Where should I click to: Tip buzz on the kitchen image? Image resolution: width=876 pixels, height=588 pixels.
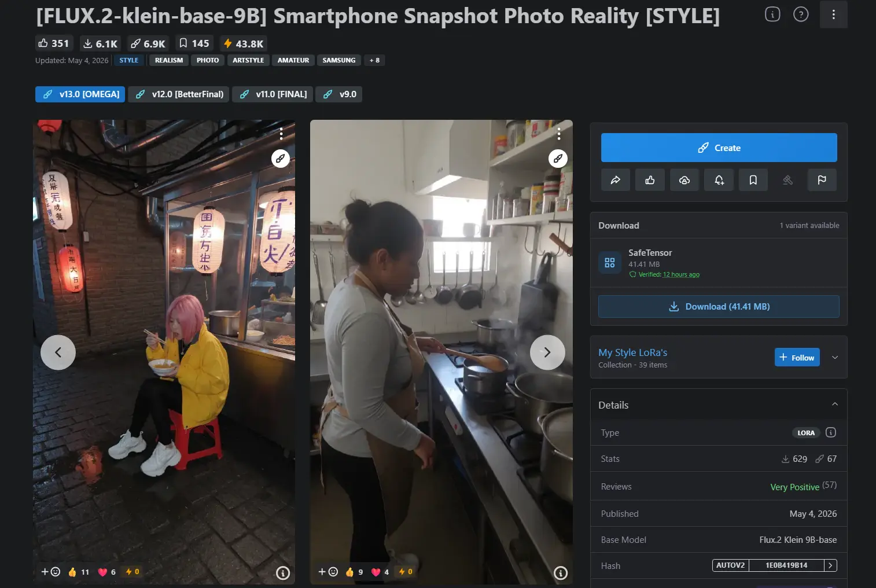(406, 572)
